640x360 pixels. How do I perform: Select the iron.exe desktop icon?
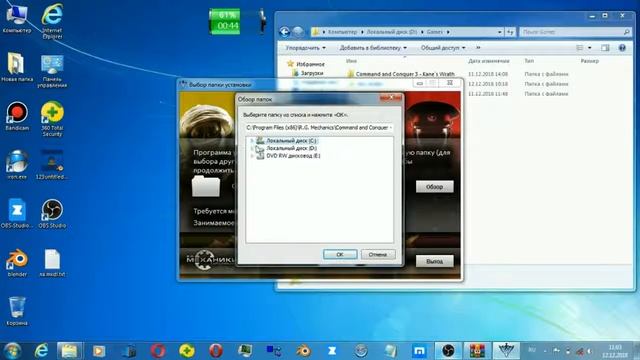pyautogui.click(x=17, y=165)
